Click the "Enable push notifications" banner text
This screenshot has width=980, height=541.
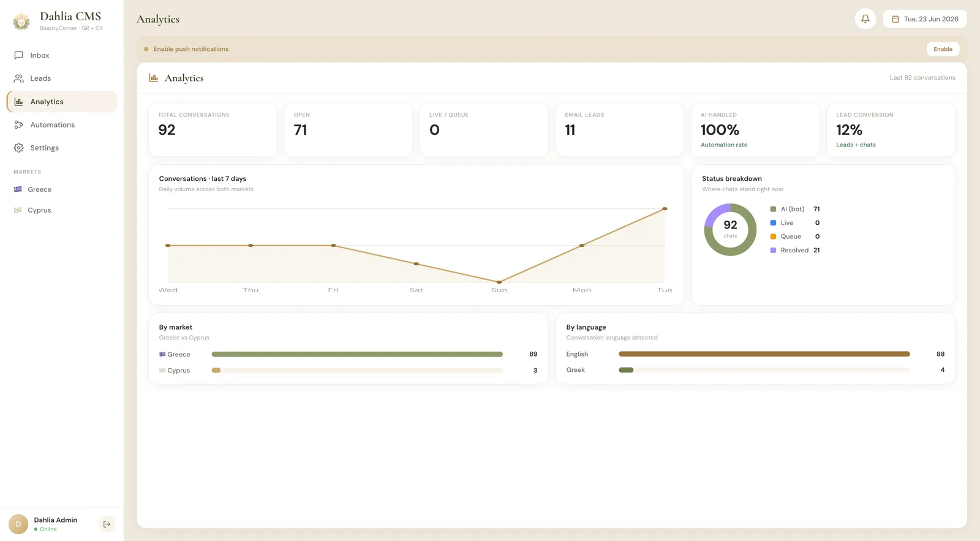(x=191, y=49)
